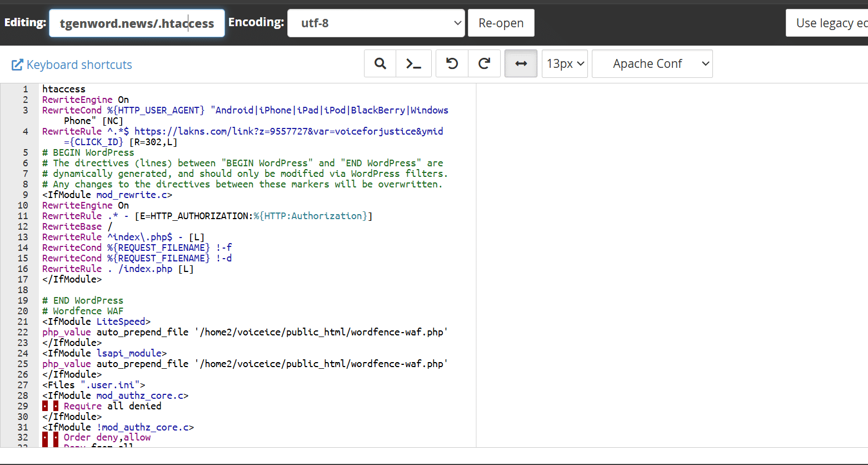
Task: Click line number 31 in the gutter
Action: 23,427
